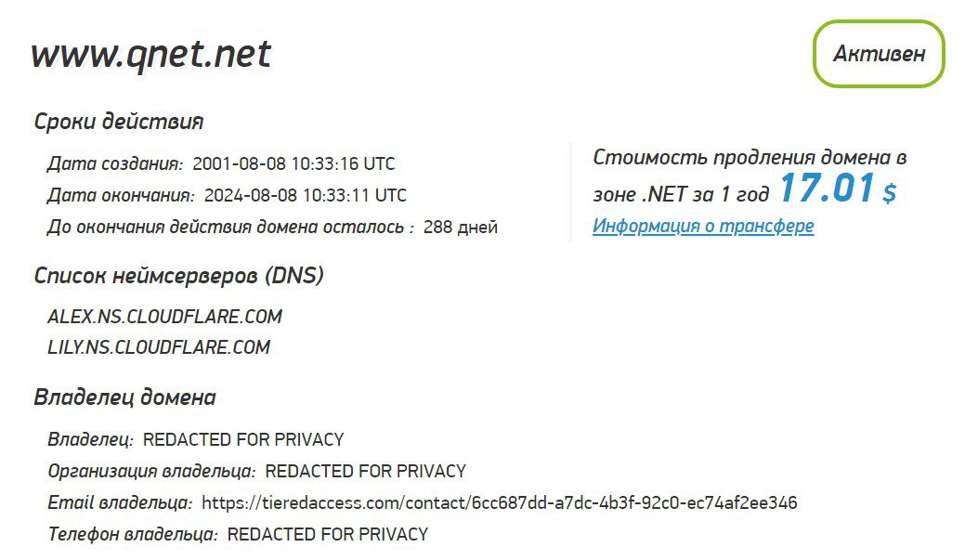
Task: Click the green-outlined "Активен" status button
Action: pos(879,54)
